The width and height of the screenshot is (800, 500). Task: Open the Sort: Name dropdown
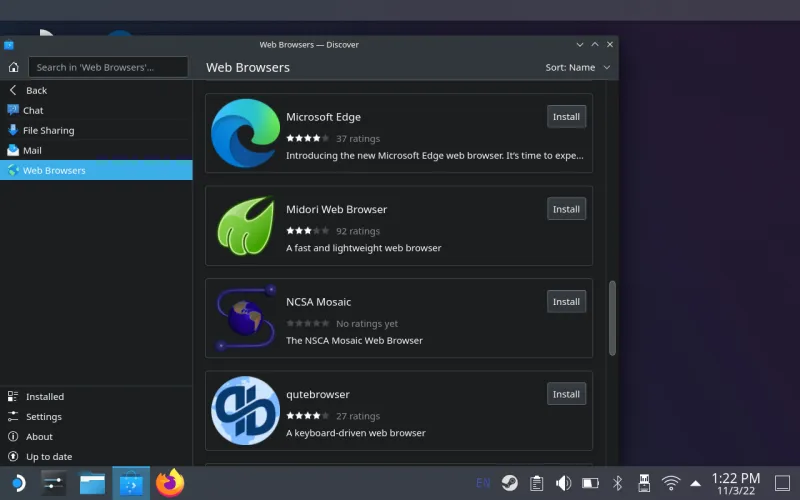point(577,67)
